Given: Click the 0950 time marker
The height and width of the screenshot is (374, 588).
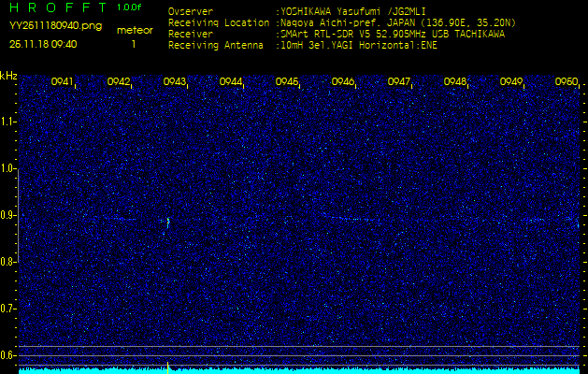Looking at the screenshot, I should [566, 82].
